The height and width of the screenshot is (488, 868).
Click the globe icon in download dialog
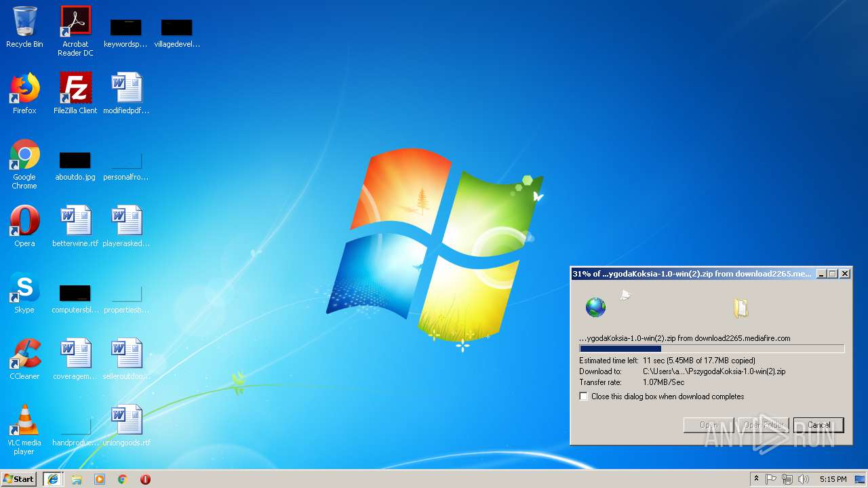click(x=595, y=307)
